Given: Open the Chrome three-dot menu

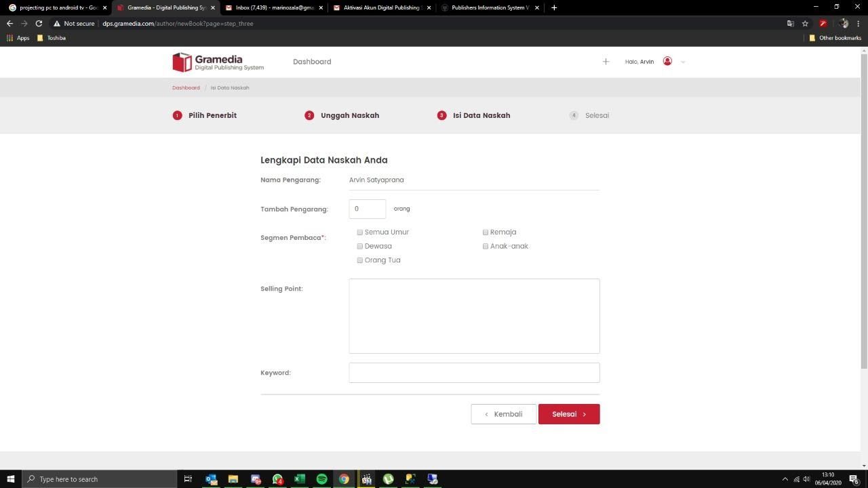Looking at the screenshot, I should (858, 23).
